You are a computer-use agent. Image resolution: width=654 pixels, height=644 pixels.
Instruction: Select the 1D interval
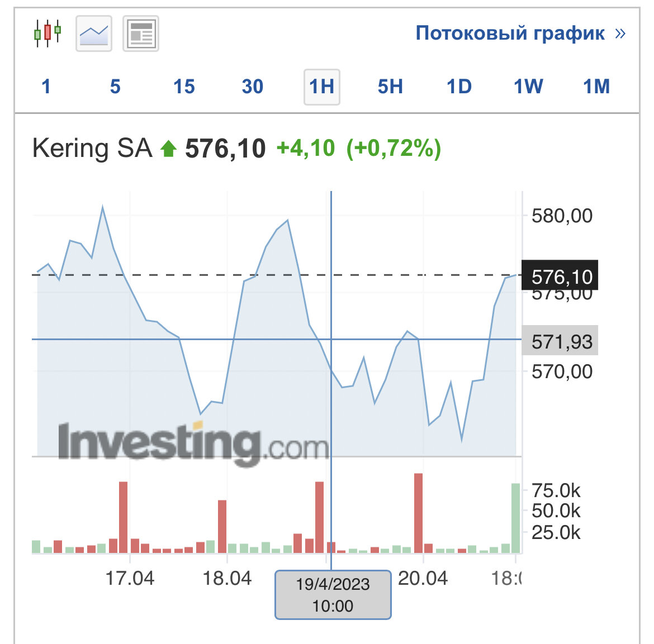(x=459, y=87)
